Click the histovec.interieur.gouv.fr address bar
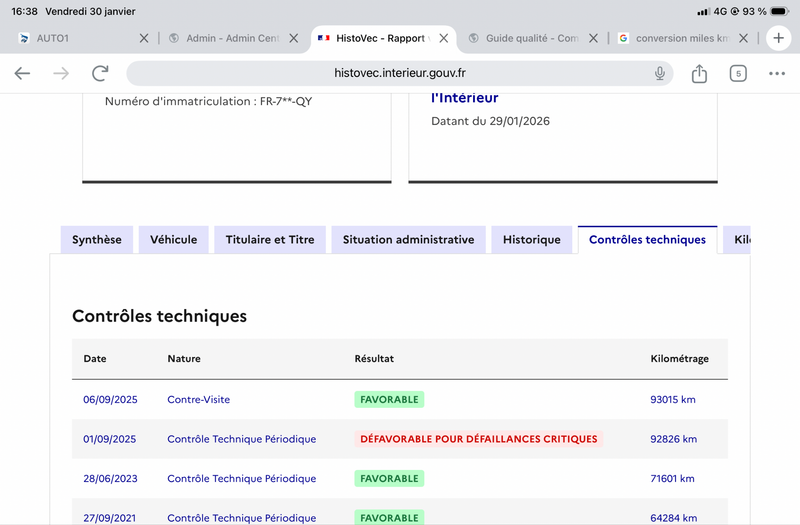800x525 pixels. (x=400, y=73)
